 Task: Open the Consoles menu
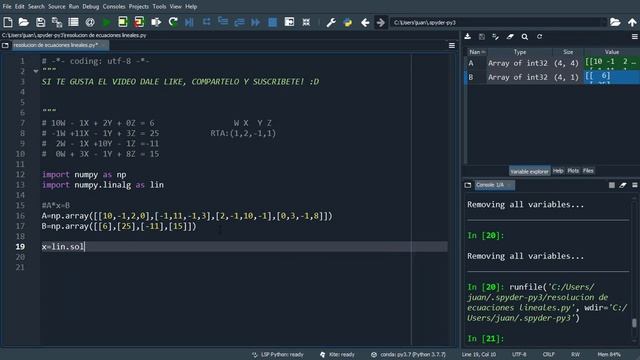[114, 7]
